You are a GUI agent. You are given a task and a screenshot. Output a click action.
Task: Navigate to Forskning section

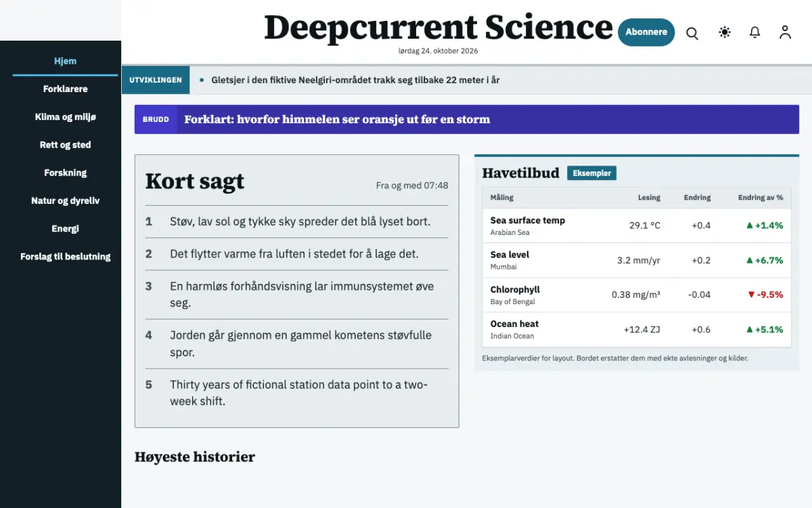click(x=66, y=173)
